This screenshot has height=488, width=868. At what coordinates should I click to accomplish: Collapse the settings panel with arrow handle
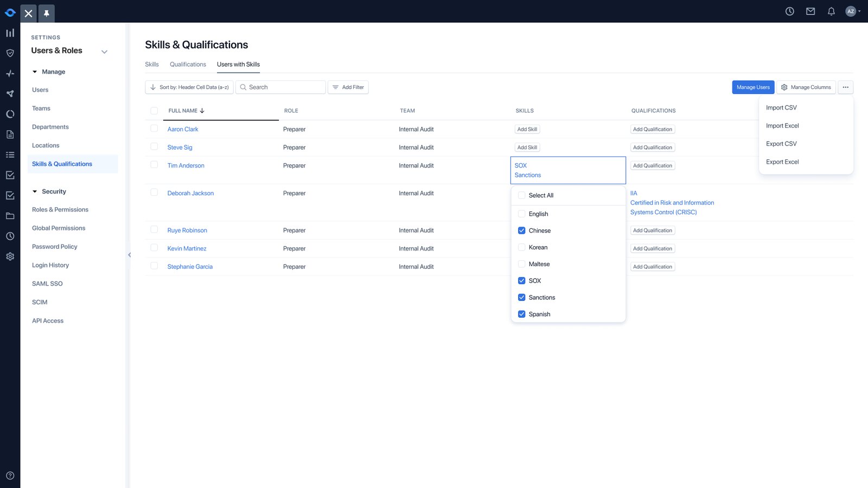[x=129, y=255]
